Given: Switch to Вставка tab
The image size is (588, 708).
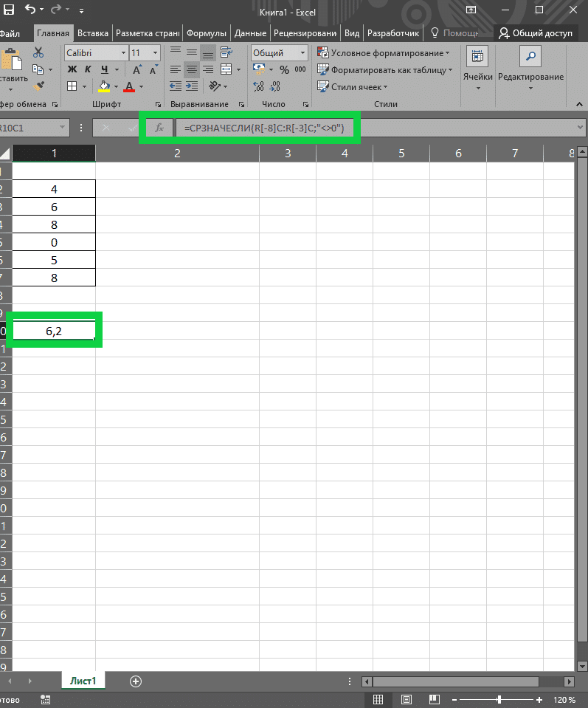Looking at the screenshot, I should (x=92, y=33).
